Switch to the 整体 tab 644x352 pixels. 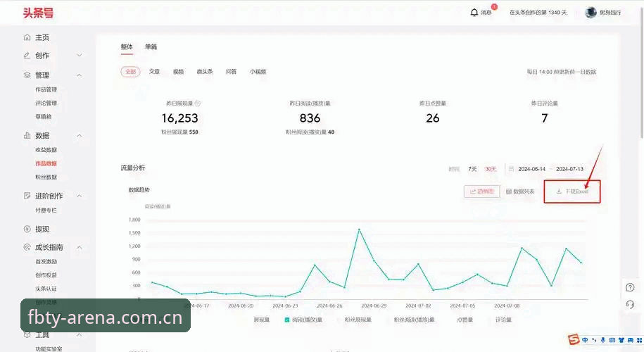(x=127, y=47)
